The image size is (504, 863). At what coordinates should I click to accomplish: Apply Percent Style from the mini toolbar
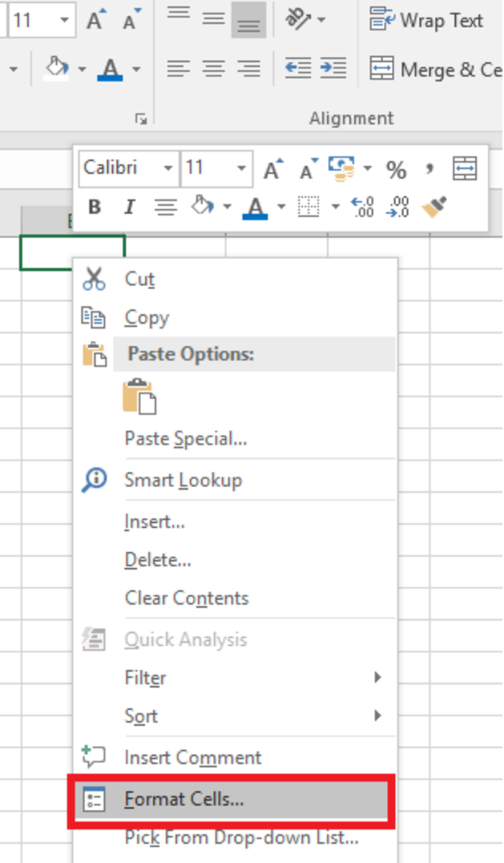coord(398,169)
